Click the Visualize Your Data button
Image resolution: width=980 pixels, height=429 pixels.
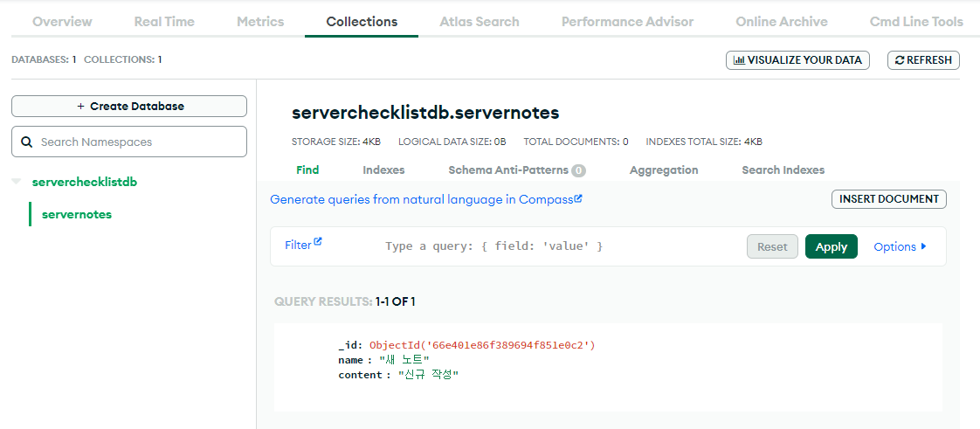pyautogui.click(x=797, y=60)
